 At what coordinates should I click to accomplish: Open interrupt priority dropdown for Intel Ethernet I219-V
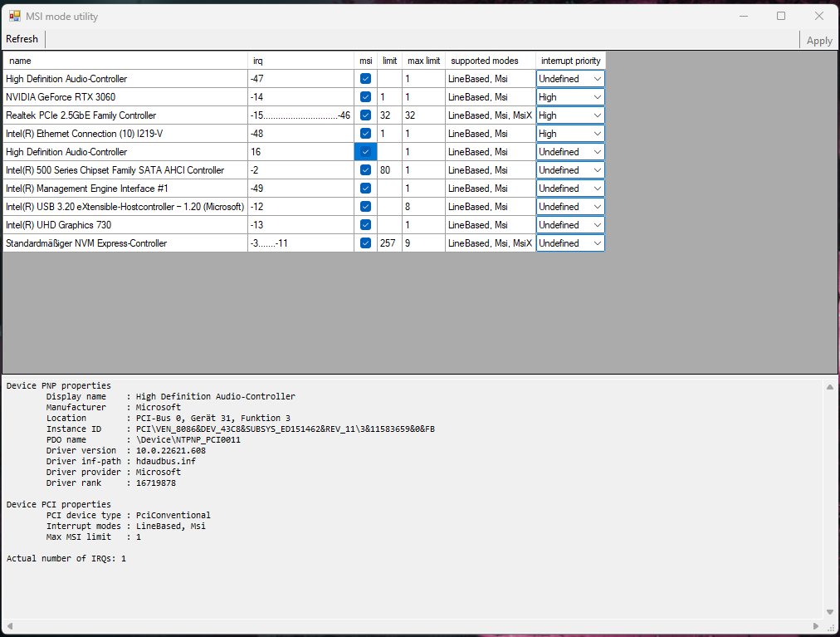click(570, 134)
